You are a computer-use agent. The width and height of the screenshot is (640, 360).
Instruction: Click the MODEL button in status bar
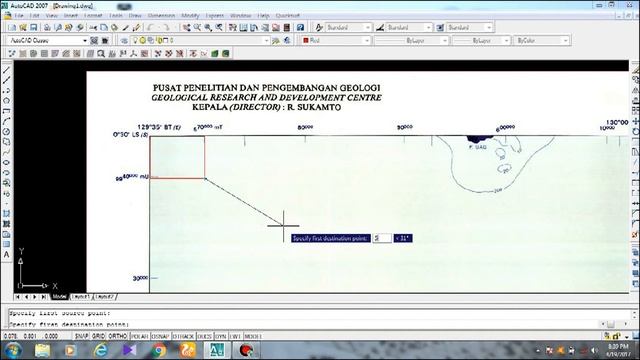point(253,336)
